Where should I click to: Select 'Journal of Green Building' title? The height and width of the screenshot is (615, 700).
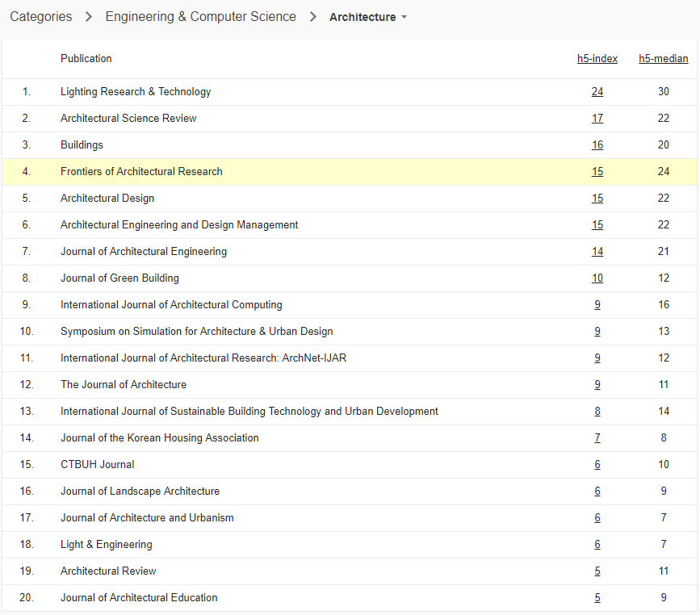coord(119,278)
